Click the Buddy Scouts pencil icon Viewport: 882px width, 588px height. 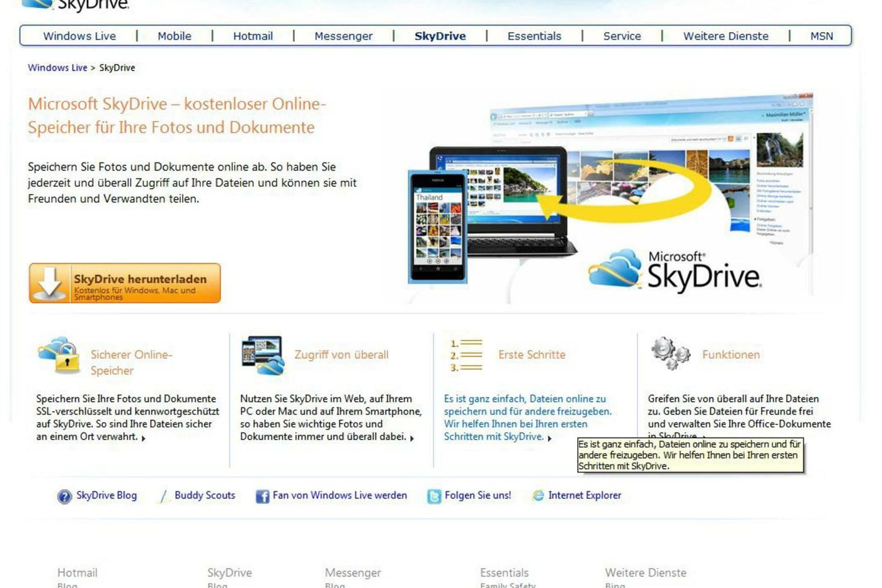(164, 497)
